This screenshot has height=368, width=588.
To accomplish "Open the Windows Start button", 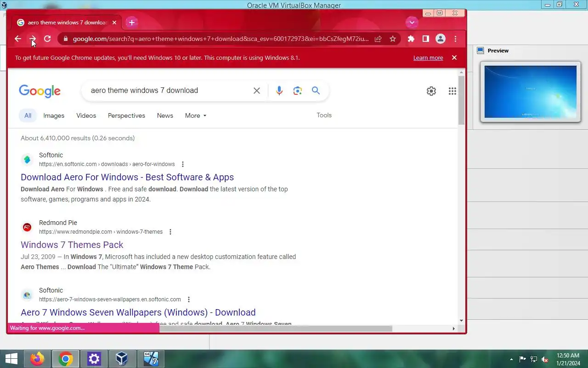I will (x=11, y=359).
